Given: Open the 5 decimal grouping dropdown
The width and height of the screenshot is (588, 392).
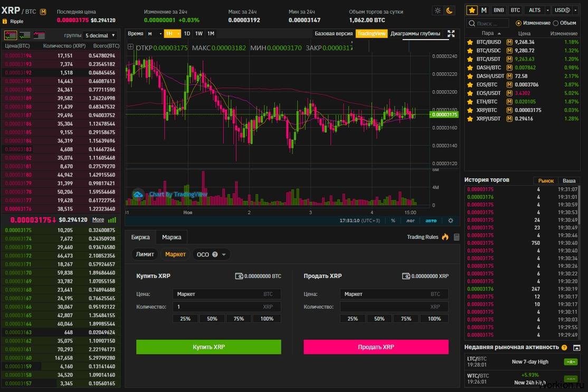Looking at the screenshot, I should tap(100, 35).
